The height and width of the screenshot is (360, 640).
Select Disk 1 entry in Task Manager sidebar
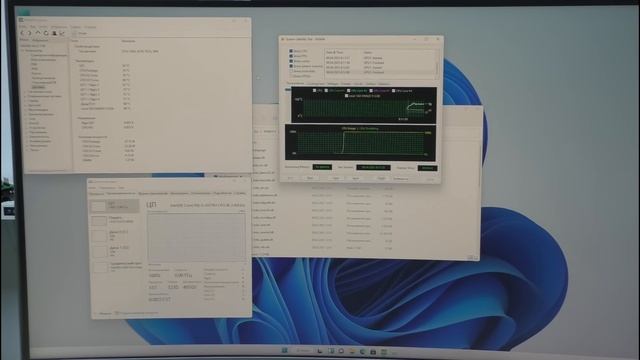(114, 251)
